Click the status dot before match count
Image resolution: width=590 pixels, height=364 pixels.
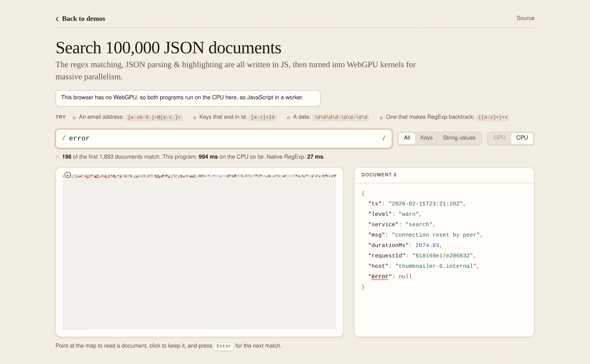pos(57,157)
